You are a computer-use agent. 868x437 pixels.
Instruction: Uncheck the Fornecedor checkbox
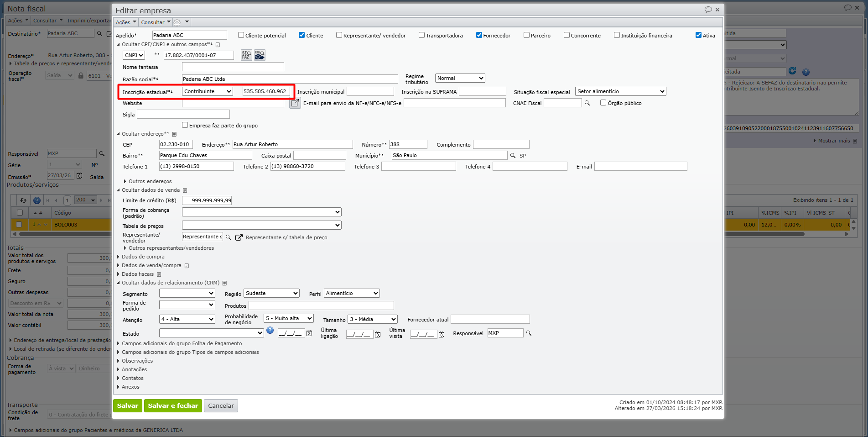479,35
